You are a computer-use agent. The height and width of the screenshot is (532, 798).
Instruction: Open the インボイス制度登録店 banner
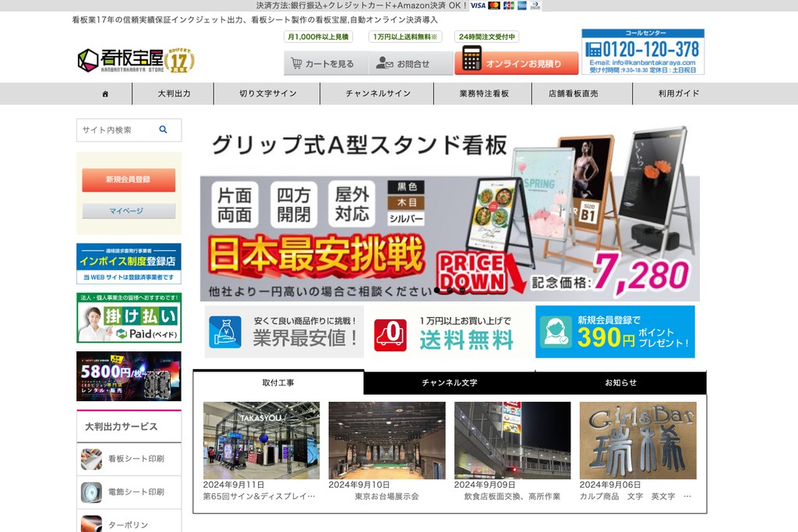[x=129, y=263]
